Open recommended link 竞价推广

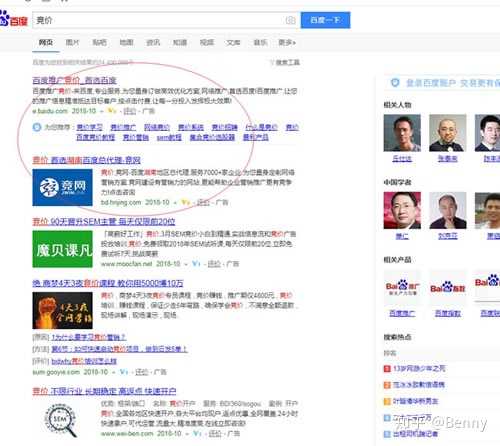(x=123, y=127)
